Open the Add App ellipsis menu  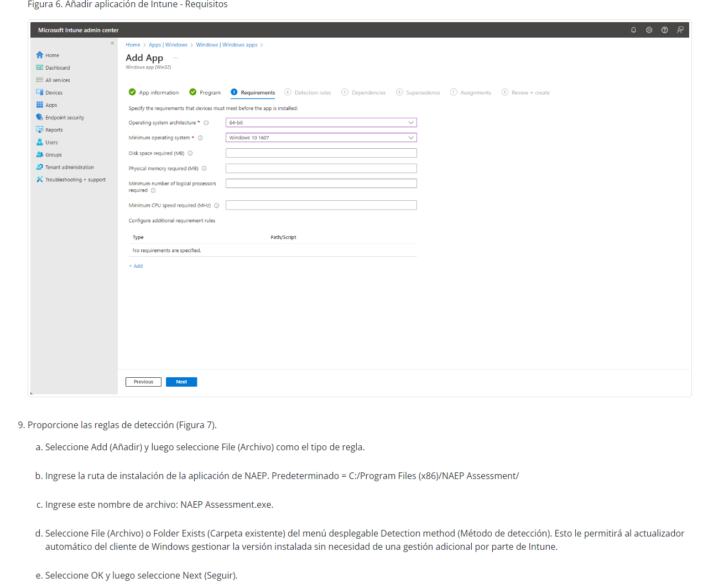coord(176,58)
